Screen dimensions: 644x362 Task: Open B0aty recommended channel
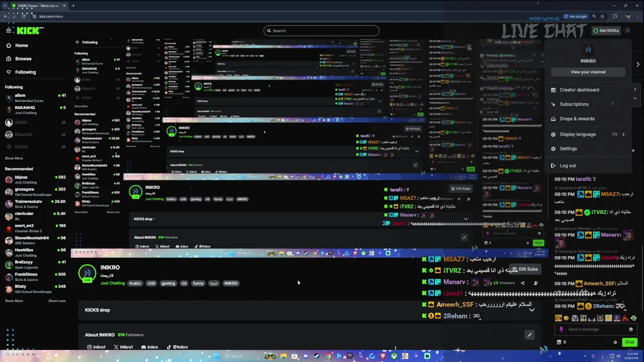[35, 289]
